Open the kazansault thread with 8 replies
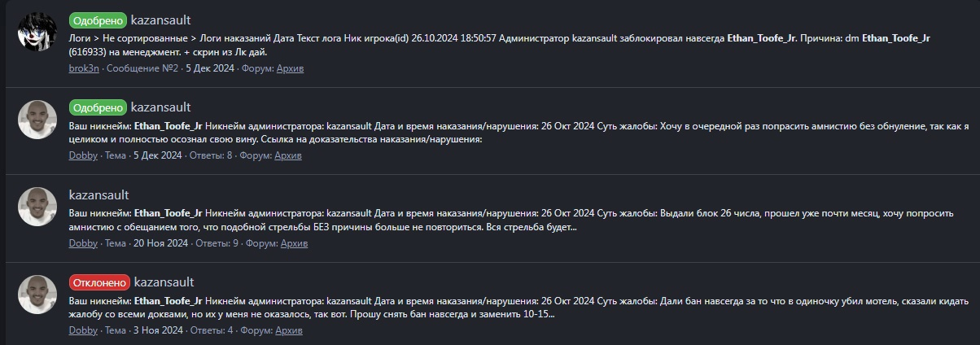This screenshot has height=345, width=980. [x=160, y=107]
